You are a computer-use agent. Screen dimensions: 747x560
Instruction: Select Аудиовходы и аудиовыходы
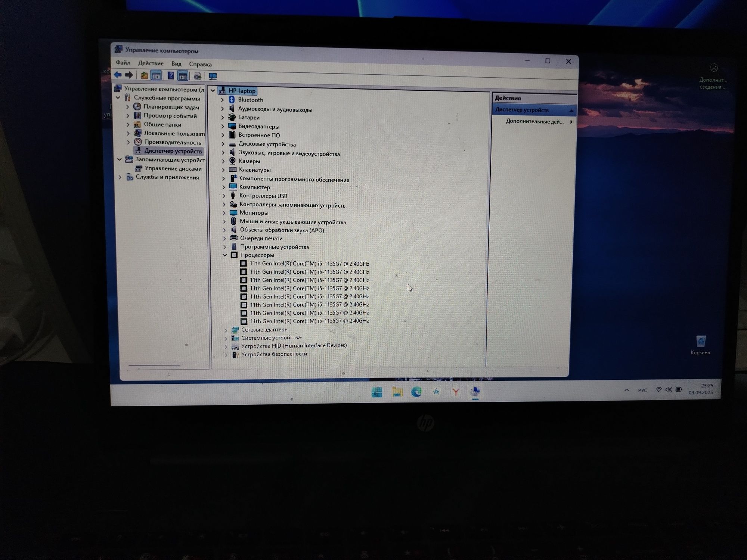(275, 109)
